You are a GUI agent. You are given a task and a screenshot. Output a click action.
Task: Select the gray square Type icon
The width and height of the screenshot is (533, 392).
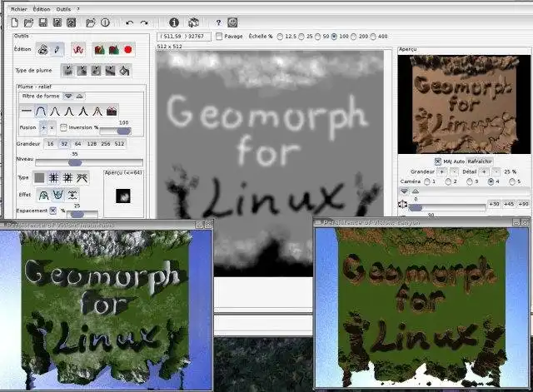coord(39,177)
